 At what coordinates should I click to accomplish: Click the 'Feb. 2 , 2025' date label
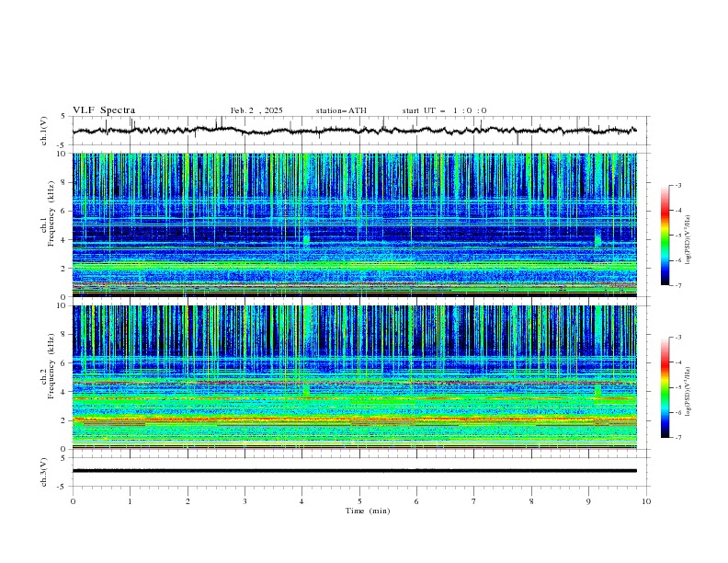pyautogui.click(x=256, y=110)
